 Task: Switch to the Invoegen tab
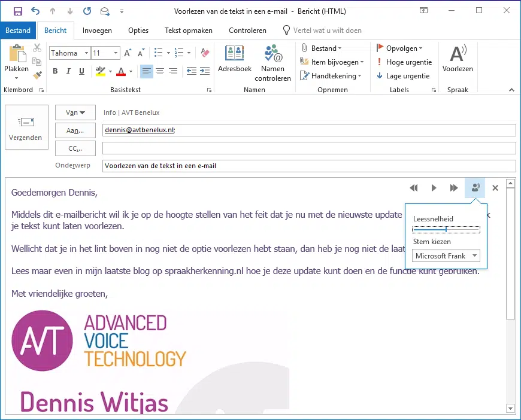click(x=97, y=31)
